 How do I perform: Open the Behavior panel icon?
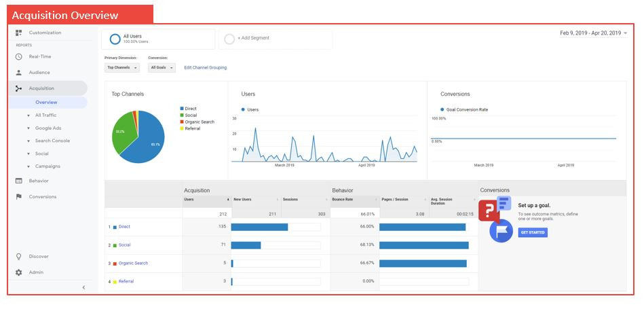(18, 181)
